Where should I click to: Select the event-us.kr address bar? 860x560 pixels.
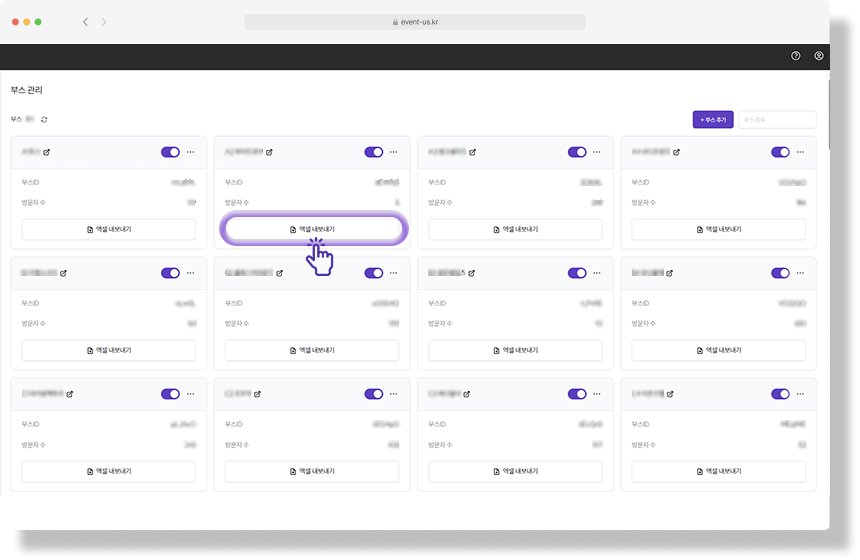415,22
